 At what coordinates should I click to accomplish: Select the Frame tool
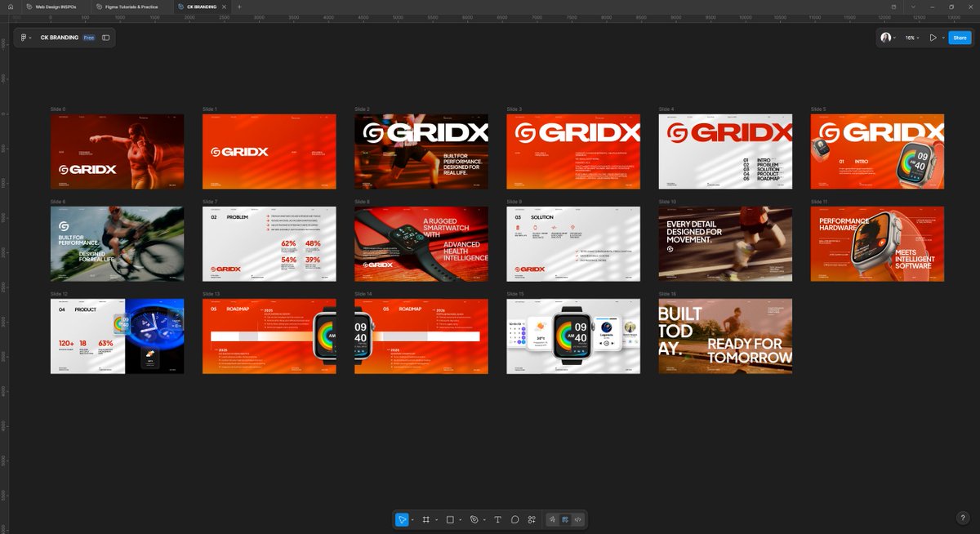click(425, 519)
